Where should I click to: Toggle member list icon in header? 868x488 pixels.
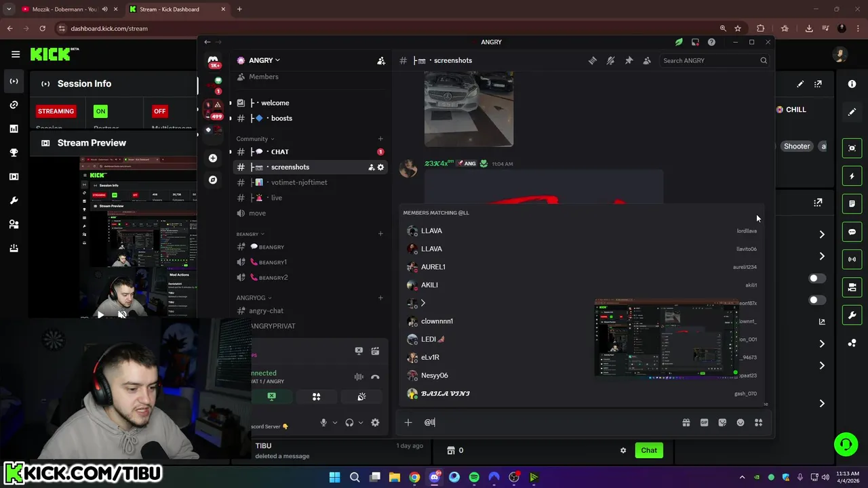coord(647,60)
